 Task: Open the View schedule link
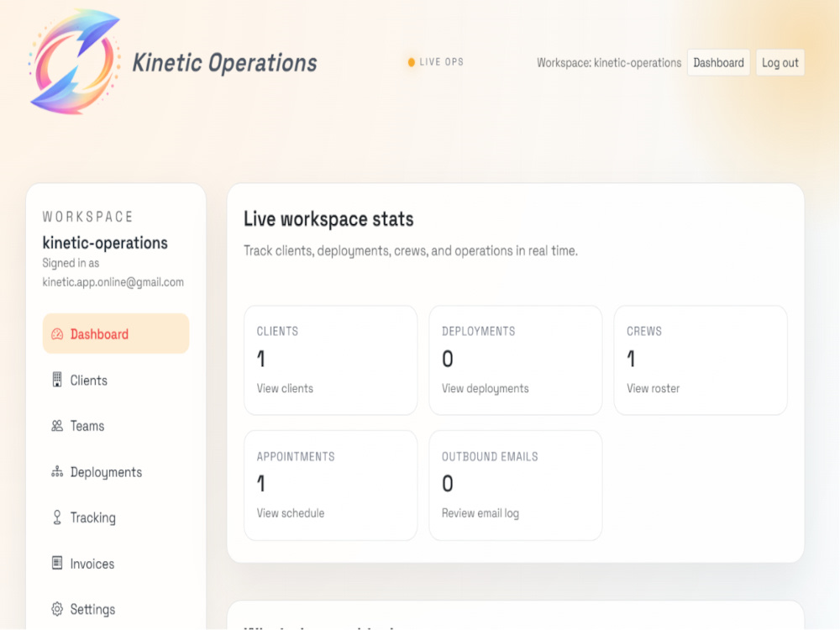(x=291, y=513)
